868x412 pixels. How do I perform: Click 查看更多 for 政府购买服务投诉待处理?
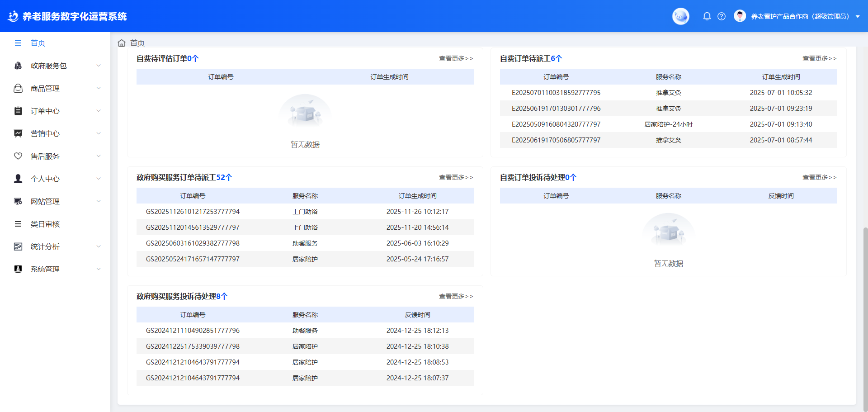point(456,296)
